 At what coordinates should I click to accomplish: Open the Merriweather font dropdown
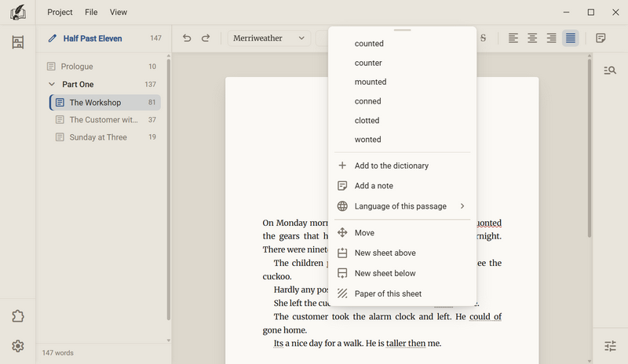(268, 38)
